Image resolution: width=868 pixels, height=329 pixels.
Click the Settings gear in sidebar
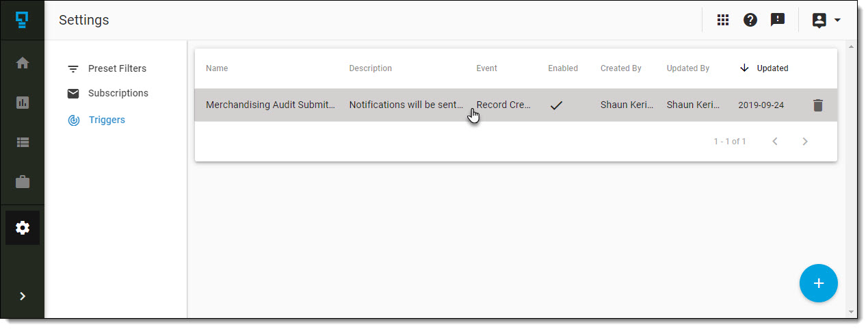[x=23, y=228]
